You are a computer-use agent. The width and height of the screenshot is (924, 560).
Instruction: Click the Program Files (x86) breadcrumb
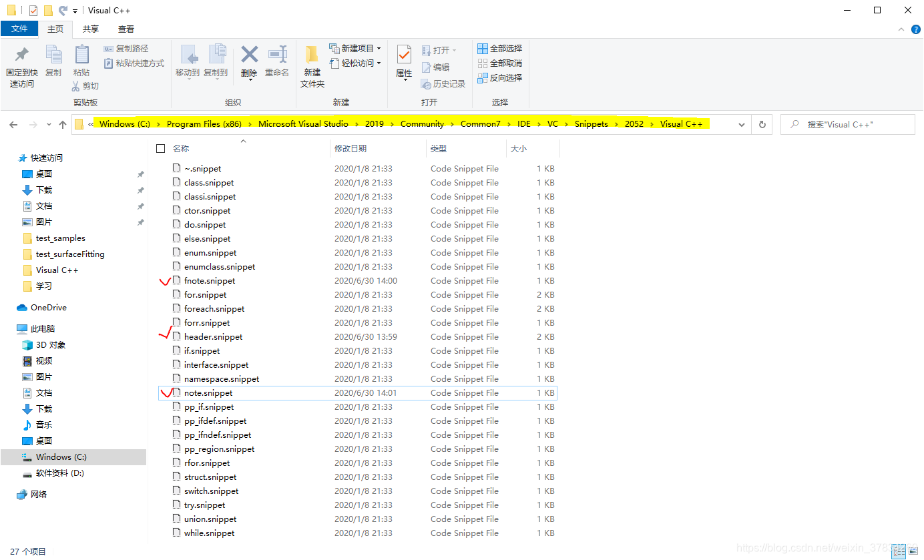204,124
